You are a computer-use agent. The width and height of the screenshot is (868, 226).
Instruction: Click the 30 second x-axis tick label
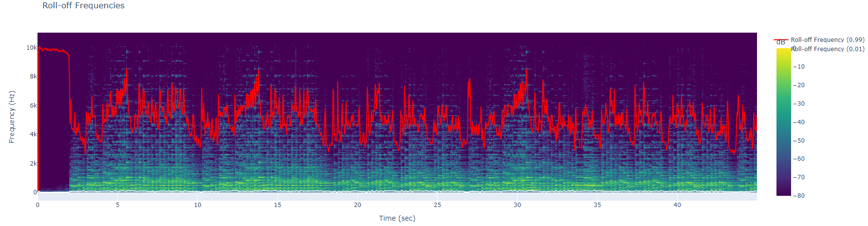517,205
